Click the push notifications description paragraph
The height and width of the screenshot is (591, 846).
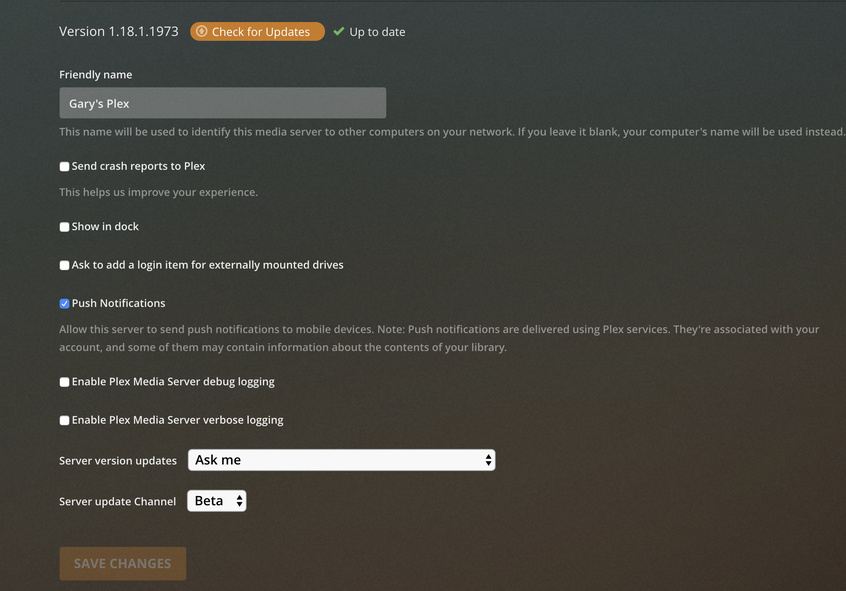click(x=438, y=338)
